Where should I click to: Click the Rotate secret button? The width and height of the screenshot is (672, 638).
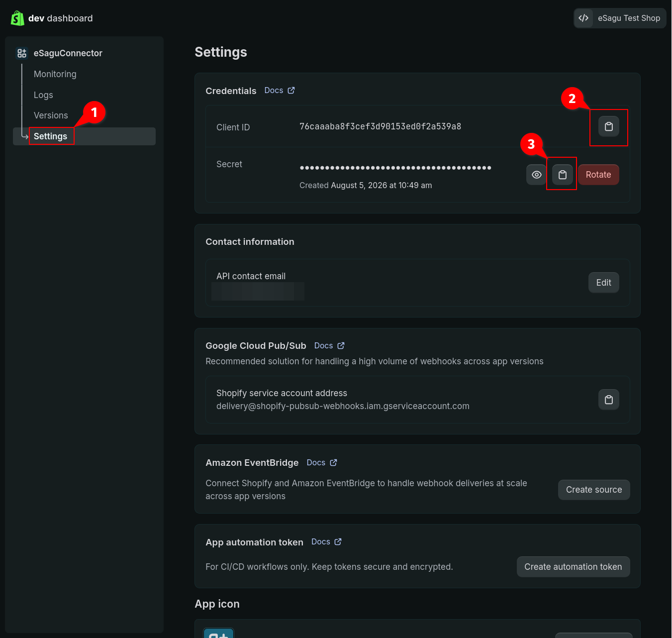tap(598, 175)
